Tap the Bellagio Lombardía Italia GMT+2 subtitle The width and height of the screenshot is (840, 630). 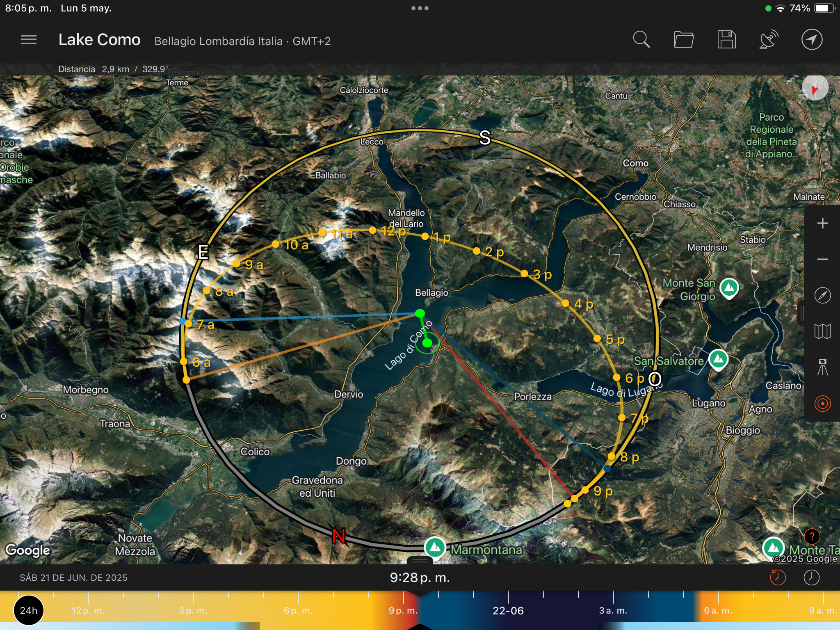(x=242, y=41)
